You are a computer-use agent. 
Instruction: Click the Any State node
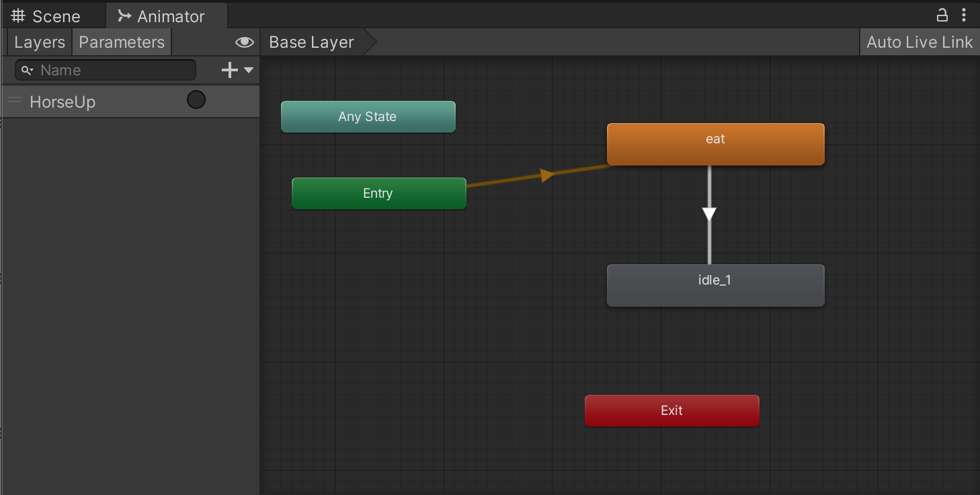368,116
